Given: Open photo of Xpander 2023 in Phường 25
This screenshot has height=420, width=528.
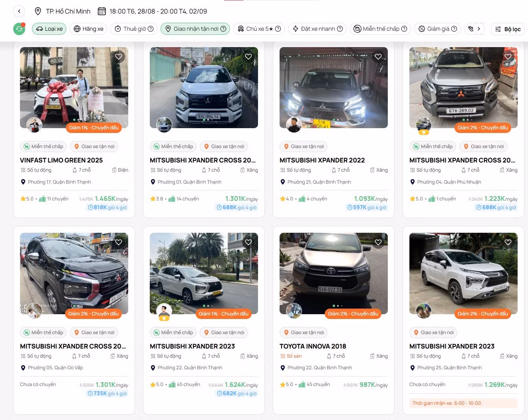Looking at the screenshot, I should pyautogui.click(x=463, y=273).
